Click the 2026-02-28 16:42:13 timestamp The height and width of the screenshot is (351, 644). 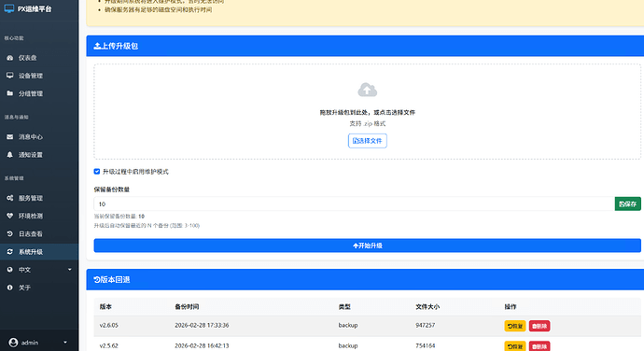(x=202, y=345)
